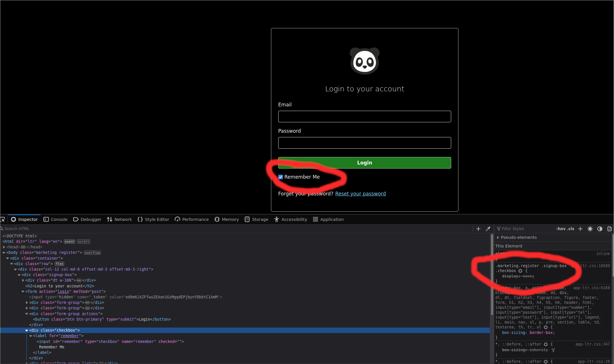Open the Memory panel
This screenshot has height=364, width=614.
pos(227,219)
